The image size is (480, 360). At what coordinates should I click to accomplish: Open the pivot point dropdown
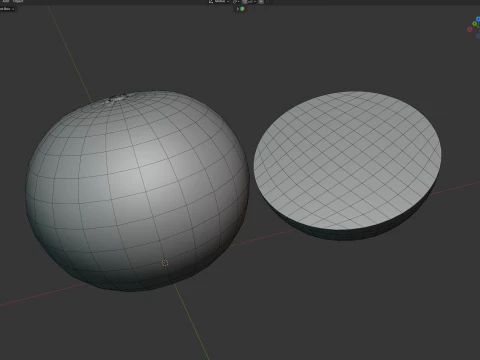236,1
